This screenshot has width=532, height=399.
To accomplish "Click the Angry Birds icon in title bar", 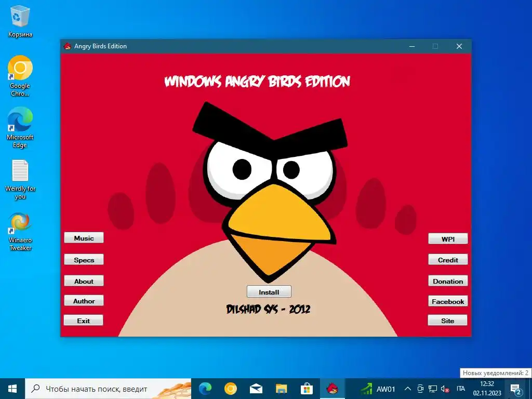I will click(68, 46).
